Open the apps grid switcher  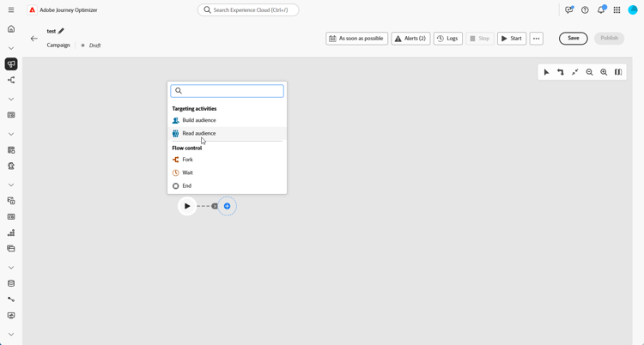pyautogui.click(x=617, y=9)
